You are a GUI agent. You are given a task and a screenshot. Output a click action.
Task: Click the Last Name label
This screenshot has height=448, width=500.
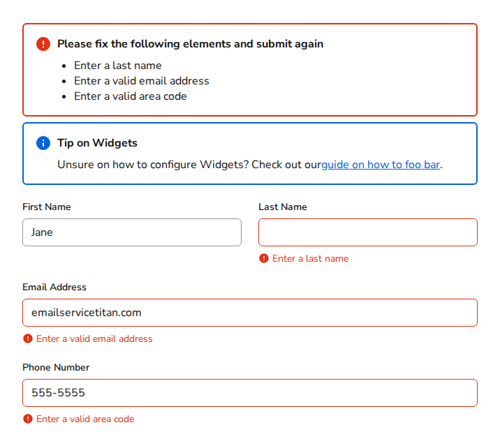[x=282, y=207]
